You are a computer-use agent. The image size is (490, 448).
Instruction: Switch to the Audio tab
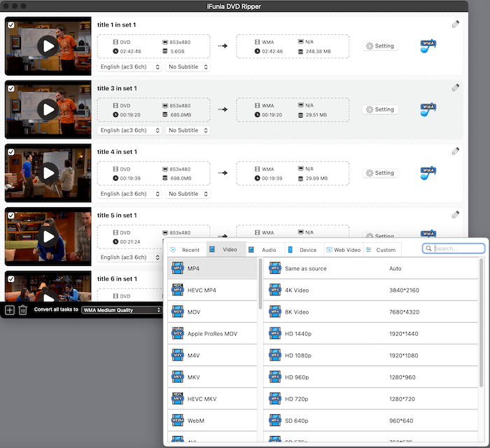[x=262, y=250]
